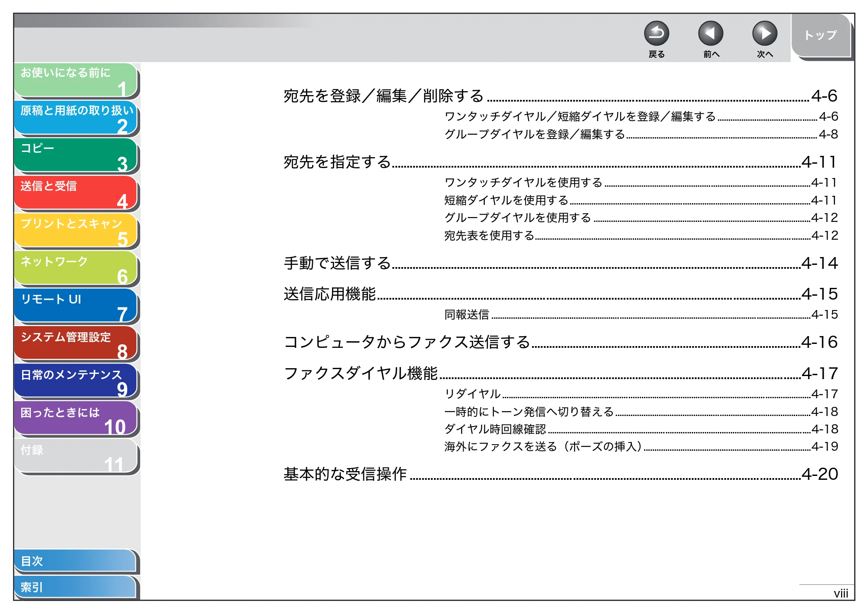Open 宛先表を使用する entry
Viewport: 868px width, 614px height.
[x=641, y=235]
